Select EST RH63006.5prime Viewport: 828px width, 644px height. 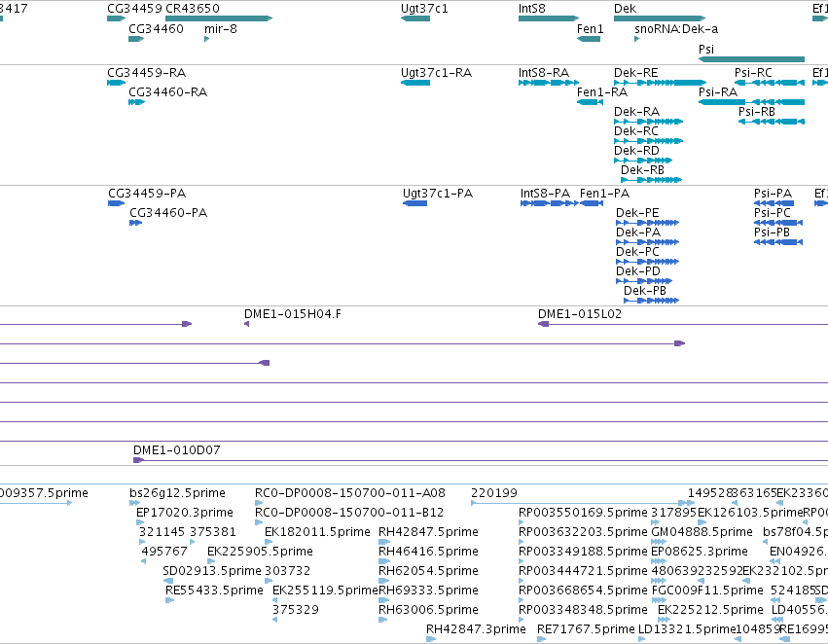pos(383,620)
